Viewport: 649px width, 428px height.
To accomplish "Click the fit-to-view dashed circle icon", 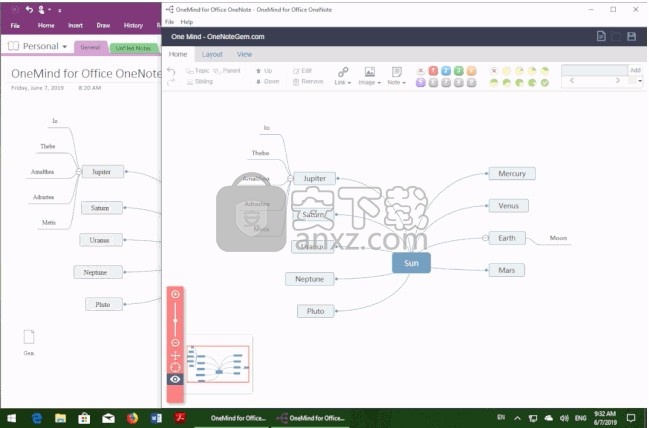I will coord(175,367).
